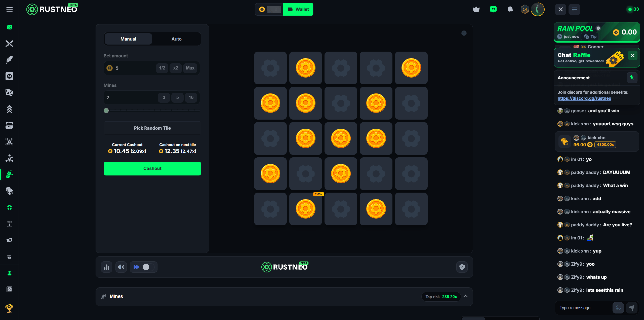644x320 pixels.
Task: Select the active Mines game sidebar icon
Action: (x=10, y=174)
